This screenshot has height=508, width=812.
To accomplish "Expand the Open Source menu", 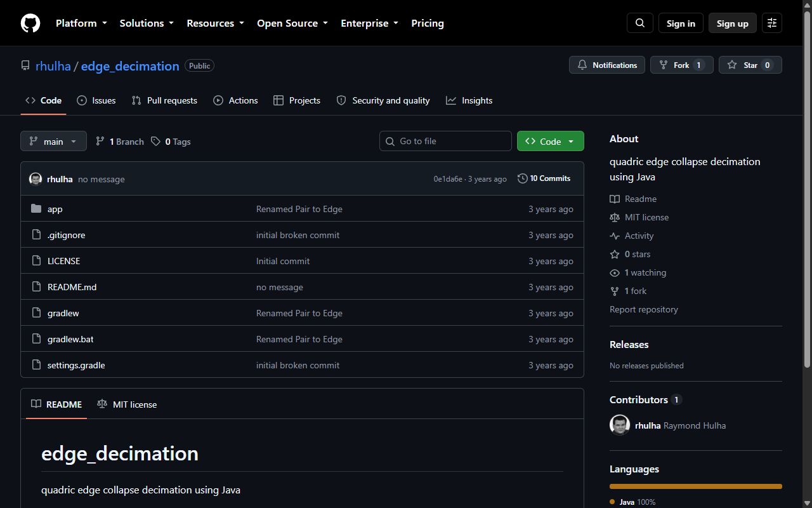I will tap(292, 23).
